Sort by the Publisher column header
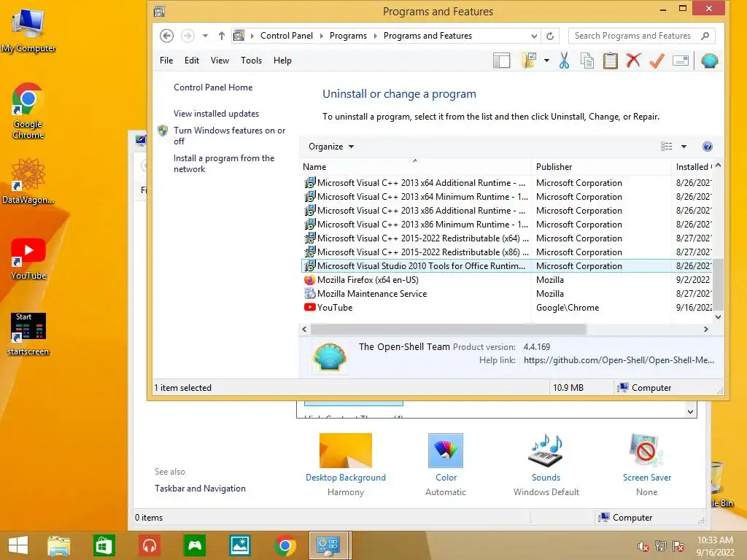Image resolution: width=747 pixels, height=560 pixels. point(600,167)
